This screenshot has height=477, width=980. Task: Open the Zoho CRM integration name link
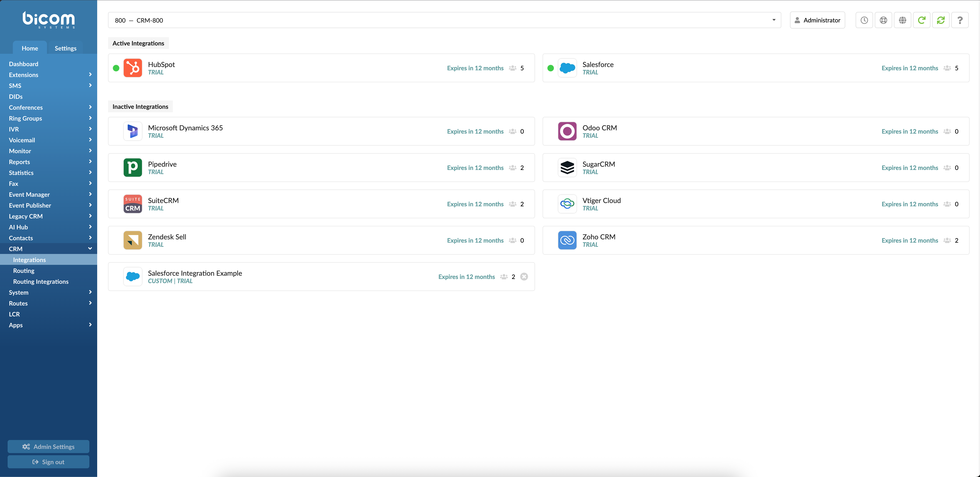click(599, 237)
